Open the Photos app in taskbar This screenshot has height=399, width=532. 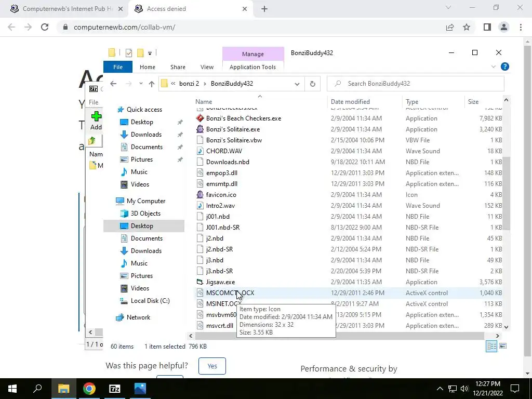[140, 389]
